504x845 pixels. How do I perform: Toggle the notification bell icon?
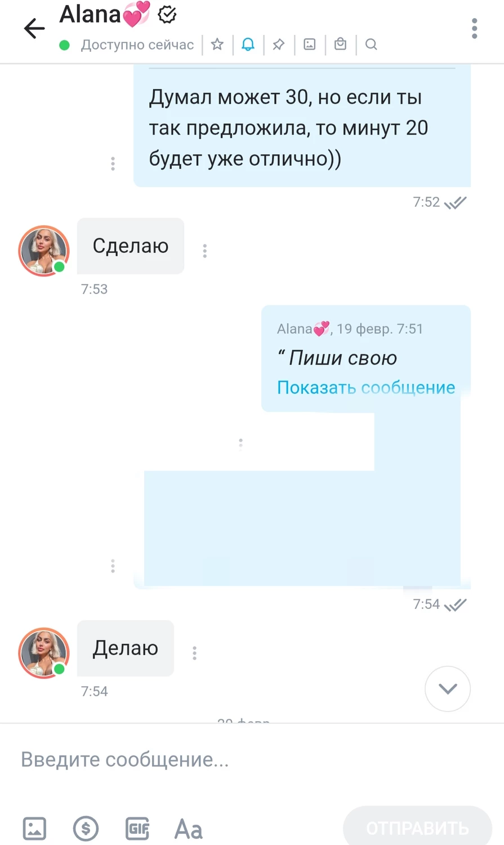point(248,45)
